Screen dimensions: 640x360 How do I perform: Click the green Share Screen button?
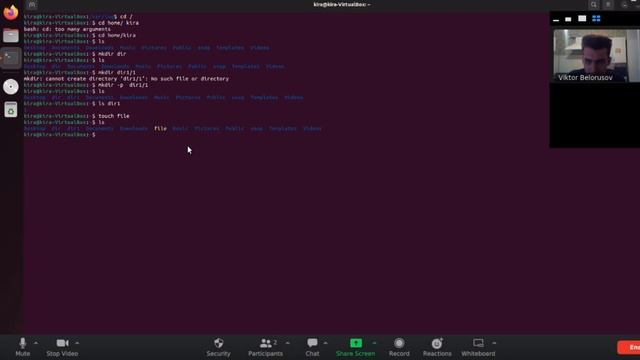point(356,347)
